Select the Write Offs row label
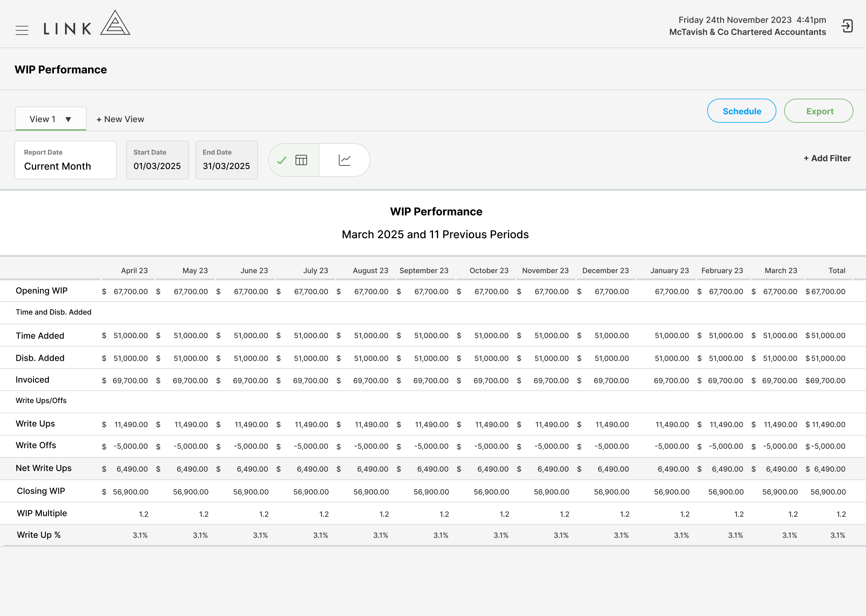The image size is (866, 616). coord(36,445)
